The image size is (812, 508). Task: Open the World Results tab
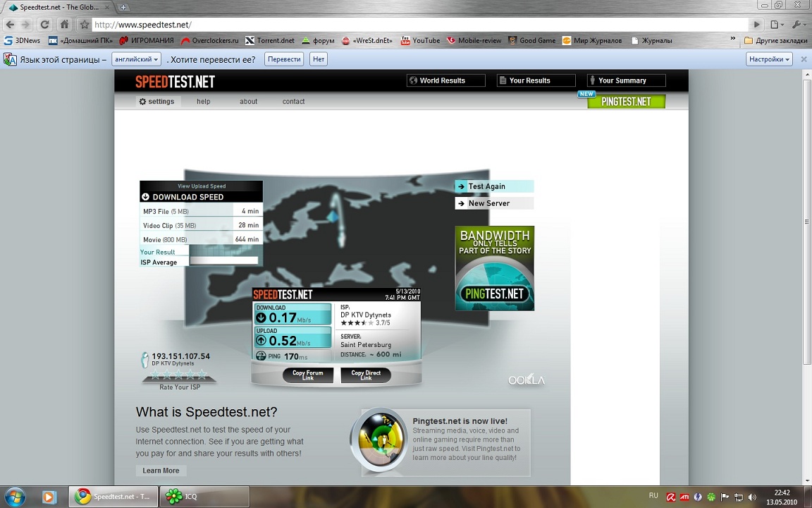pos(445,80)
